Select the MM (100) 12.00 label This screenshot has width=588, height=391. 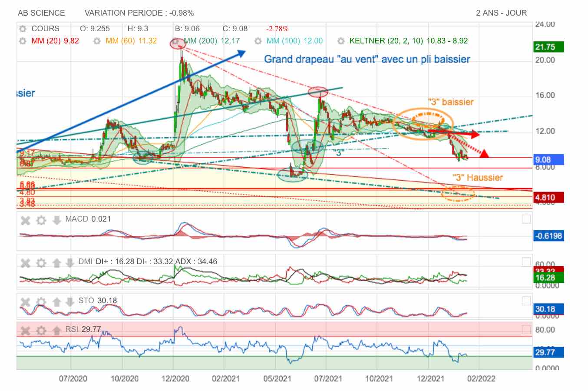294,41
